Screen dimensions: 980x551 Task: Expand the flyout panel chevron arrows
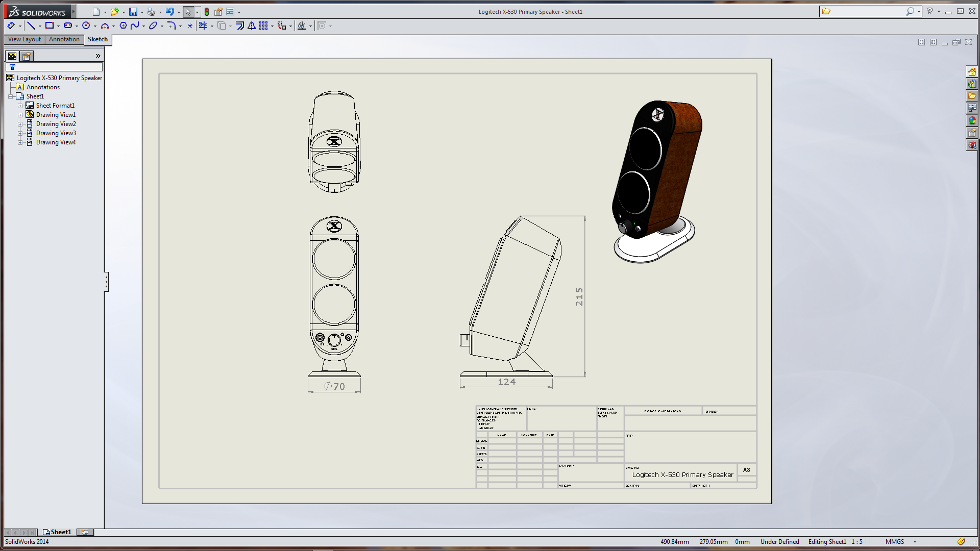tap(98, 56)
